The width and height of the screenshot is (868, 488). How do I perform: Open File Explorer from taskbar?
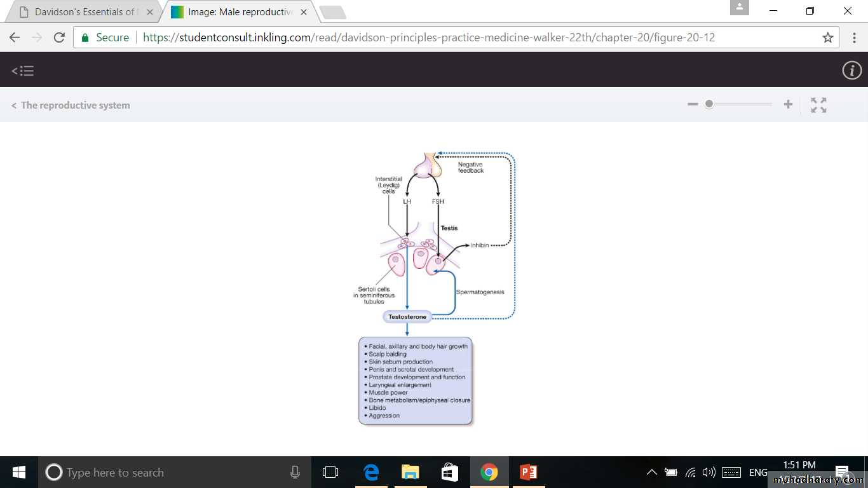pyautogui.click(x=410, y=472)
